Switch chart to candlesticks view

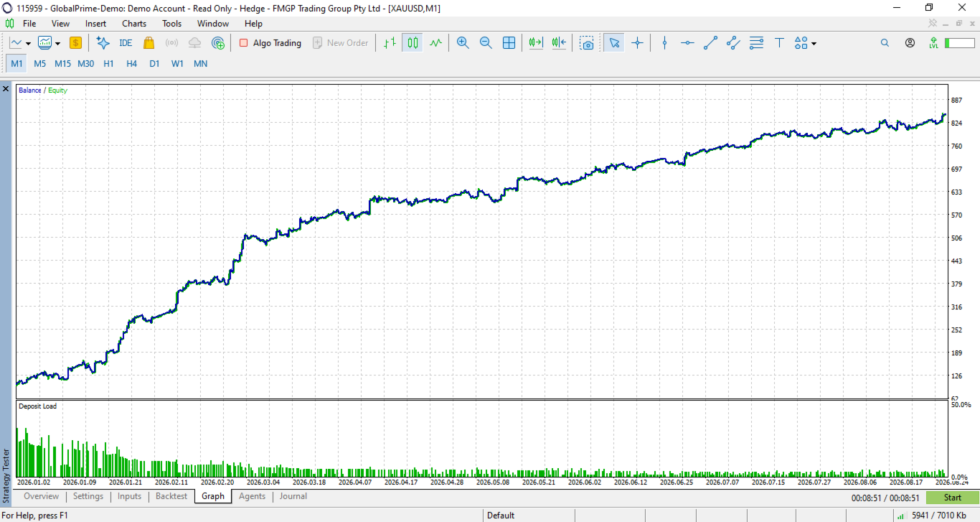pyautogui.click(x=413, y=43)
